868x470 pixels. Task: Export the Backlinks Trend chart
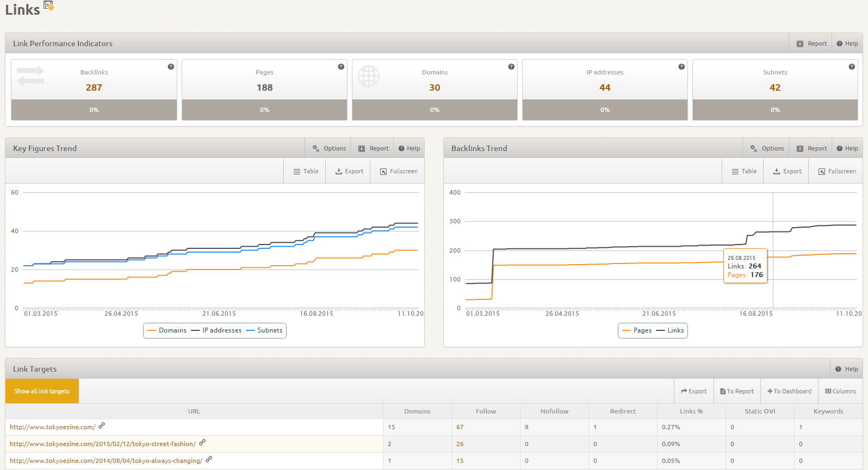(787, 171)
